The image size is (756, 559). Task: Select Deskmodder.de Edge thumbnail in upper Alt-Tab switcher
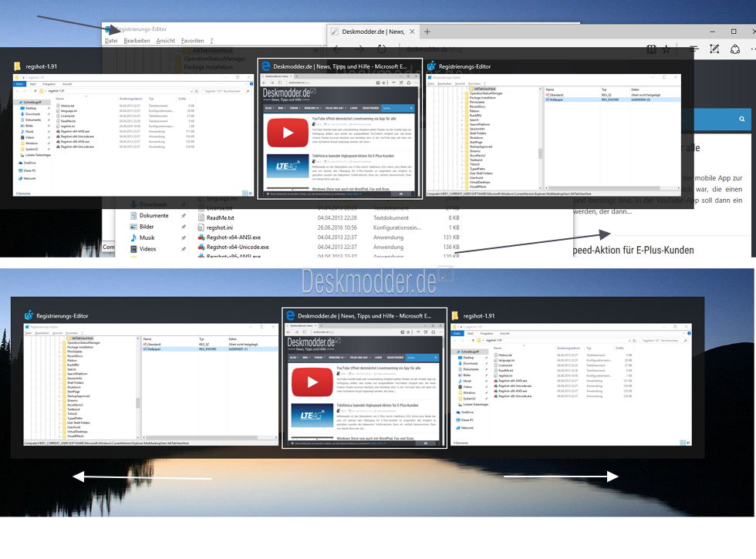click(x=340, y=129)
